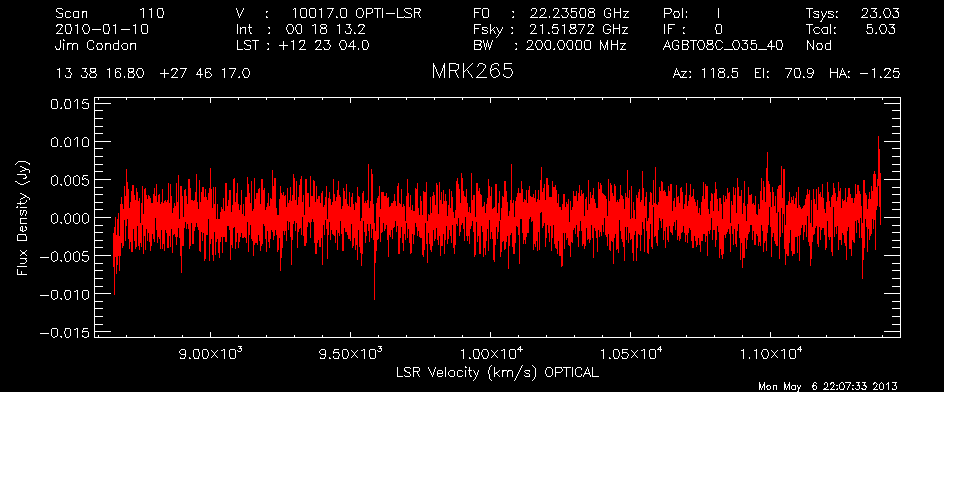Click the MRK265 source title
The image size is (962, 490).
pyautogui.click(x=472, y=72)
